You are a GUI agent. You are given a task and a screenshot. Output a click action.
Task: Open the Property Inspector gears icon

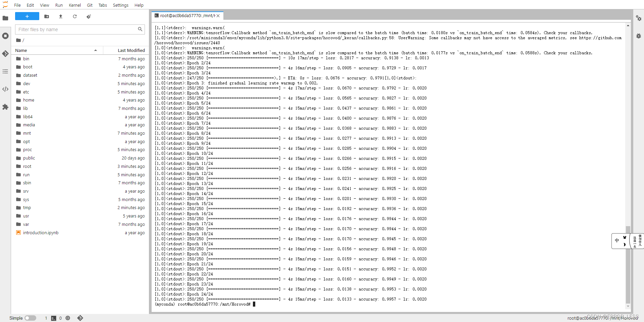click(639, 18)
